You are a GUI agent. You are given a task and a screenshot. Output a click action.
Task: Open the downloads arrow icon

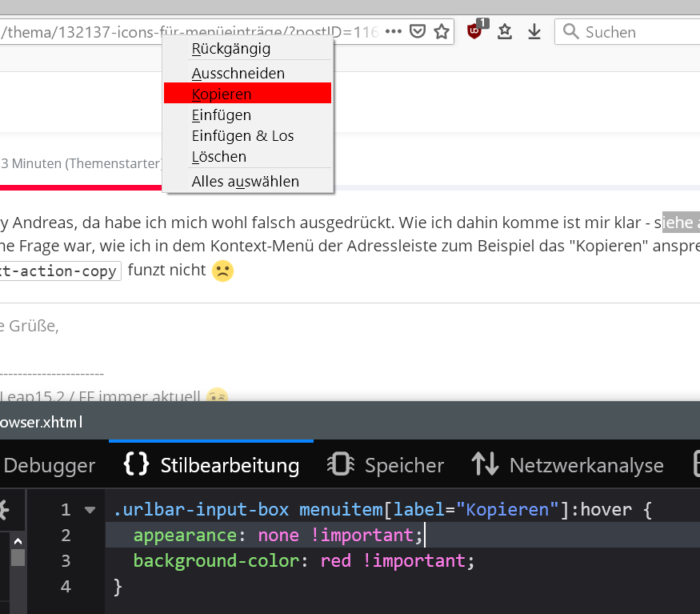(x=534, y=32)
